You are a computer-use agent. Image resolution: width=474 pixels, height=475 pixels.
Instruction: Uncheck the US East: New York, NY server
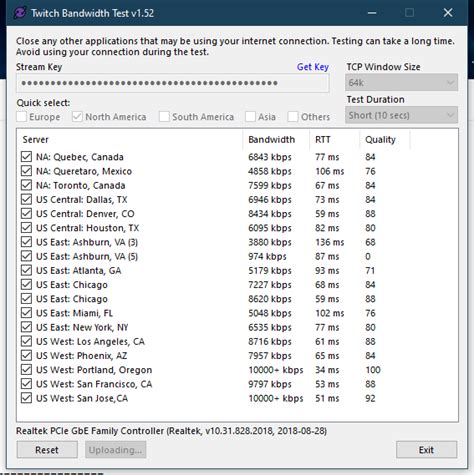coord(26,327)
